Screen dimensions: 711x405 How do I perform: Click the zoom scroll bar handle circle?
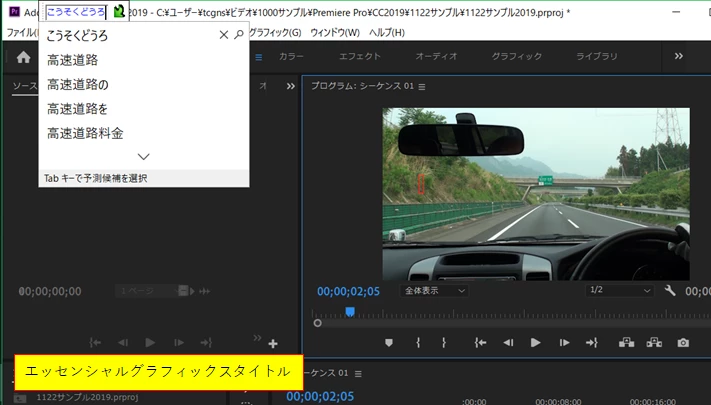tap(317, 323)
